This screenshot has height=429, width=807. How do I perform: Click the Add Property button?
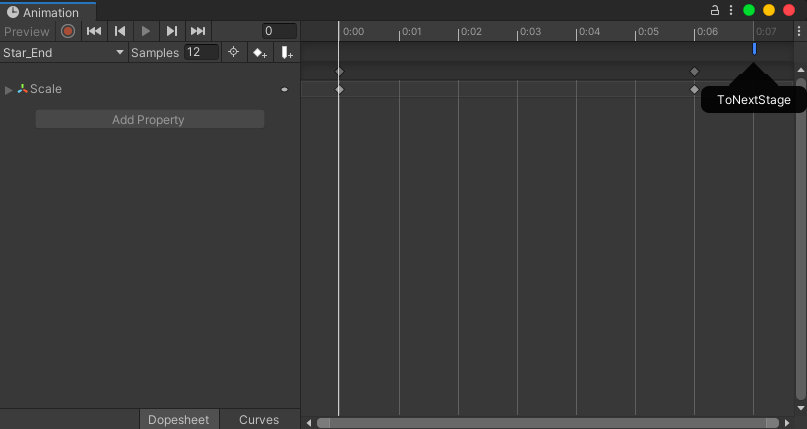click(x=150, y=119)
